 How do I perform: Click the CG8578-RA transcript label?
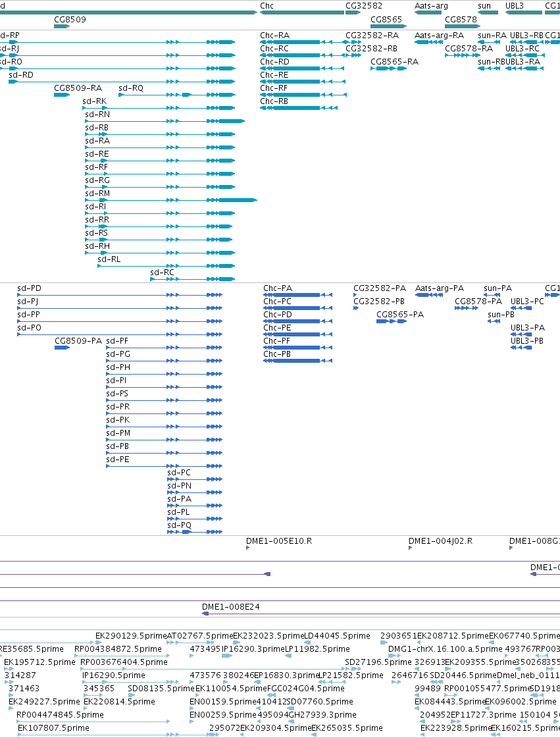coord(469,49)
